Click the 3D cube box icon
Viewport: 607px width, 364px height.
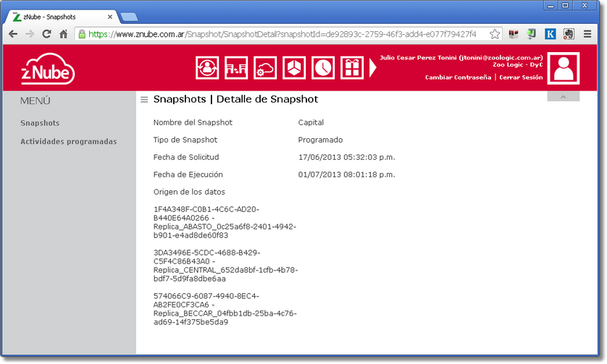point(294,67)
